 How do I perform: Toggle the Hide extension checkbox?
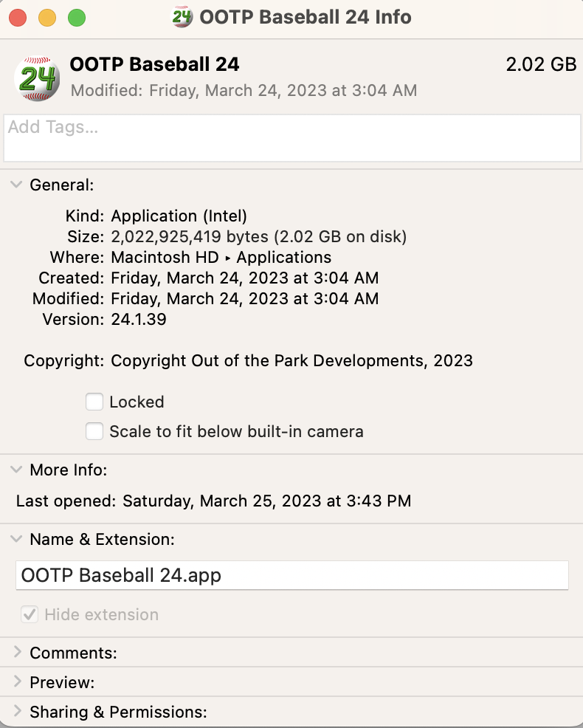pyautogui.click(x=30, y=614)
